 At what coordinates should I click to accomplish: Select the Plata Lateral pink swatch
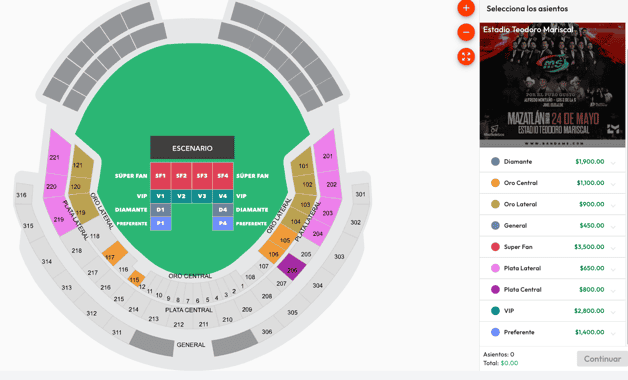click(x=495, y=268)
